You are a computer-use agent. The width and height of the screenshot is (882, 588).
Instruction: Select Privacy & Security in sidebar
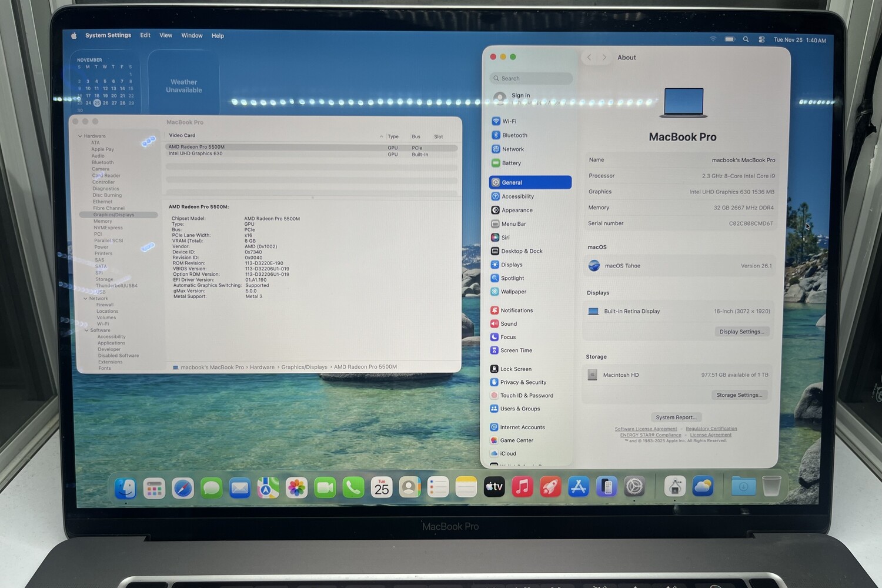pyautogui.click(x=523, y=382)
